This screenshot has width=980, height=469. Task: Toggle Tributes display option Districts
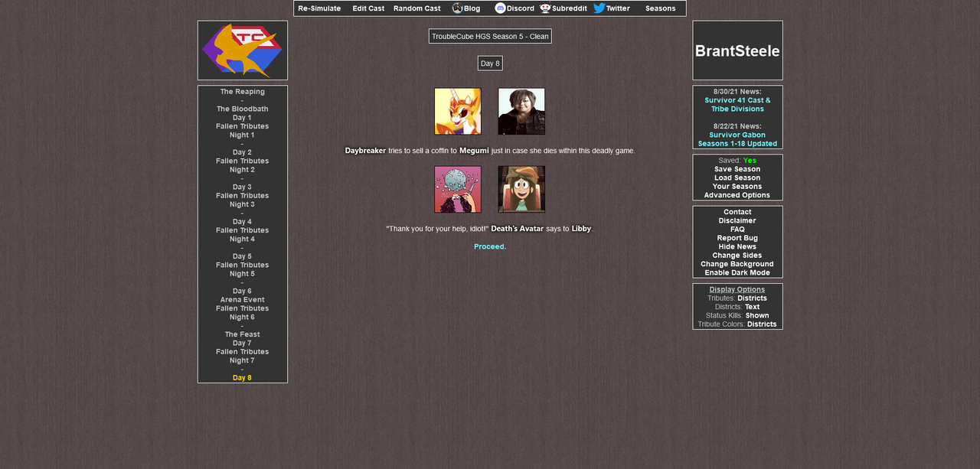coord(752,298)
